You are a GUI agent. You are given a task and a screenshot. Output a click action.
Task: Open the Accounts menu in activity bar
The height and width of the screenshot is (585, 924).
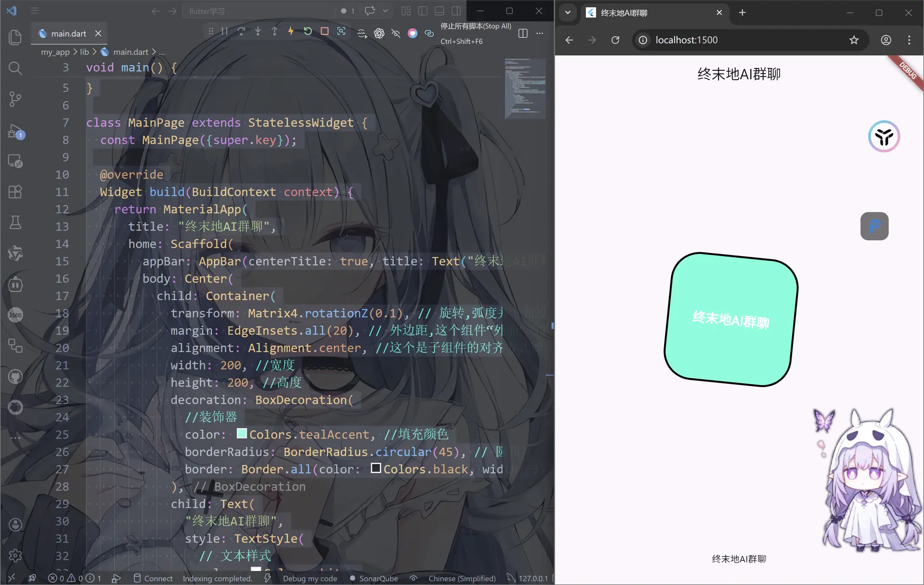pos(15,524)
